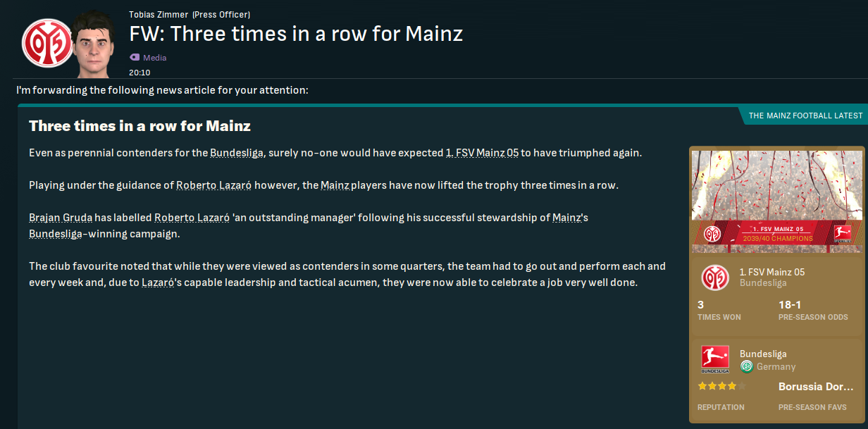Screen dimensions: 868x429
Task: Select 'The Mainz Football Latest' tab label
Action: [805, 116]
